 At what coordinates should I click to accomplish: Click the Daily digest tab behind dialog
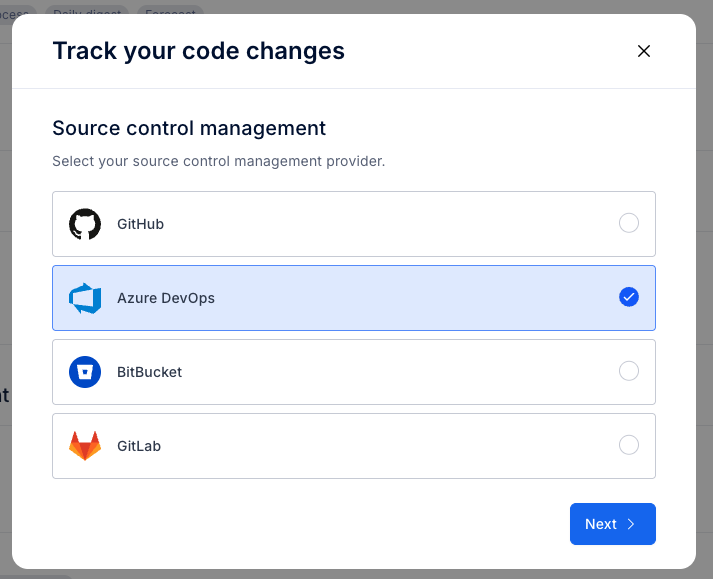[x=87, y=12]
